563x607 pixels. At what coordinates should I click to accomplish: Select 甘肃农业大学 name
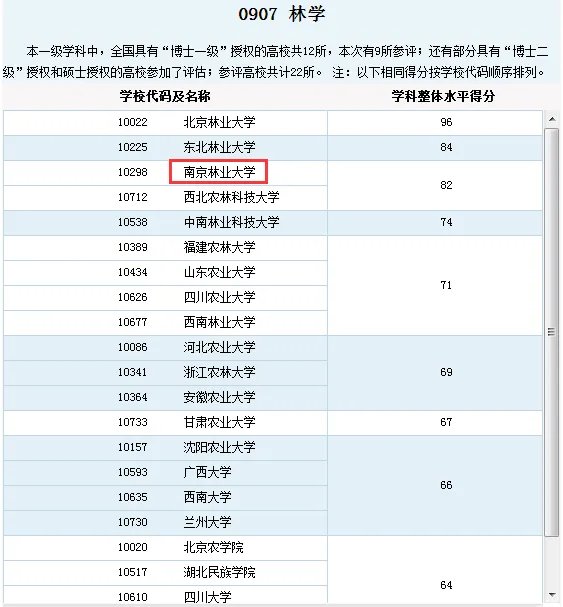tap(220, 422)
